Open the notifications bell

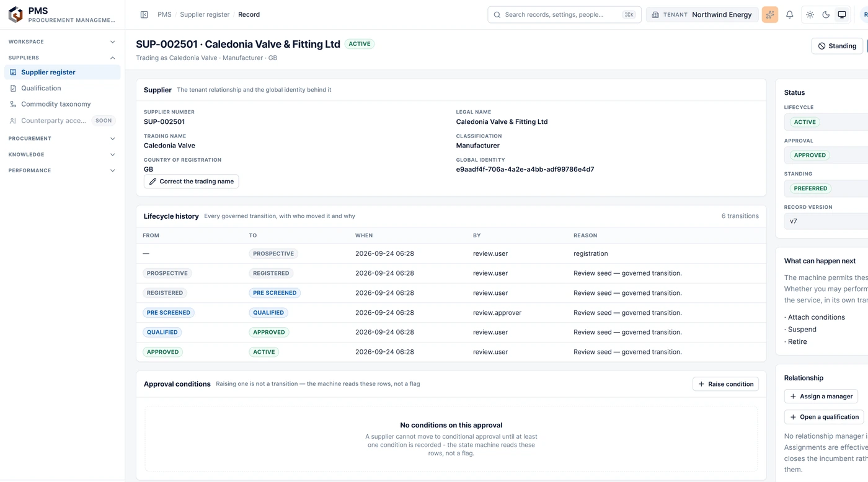coord(789,14)
